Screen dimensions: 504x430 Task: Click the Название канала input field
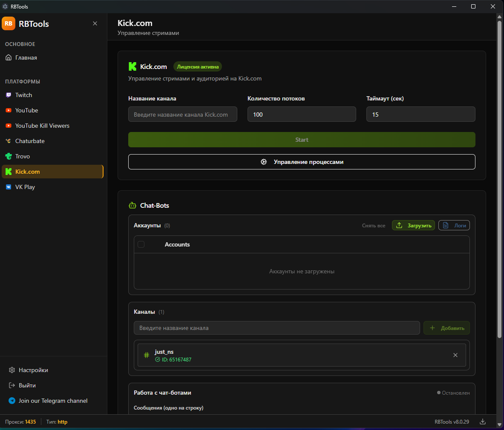coord(182,115)
